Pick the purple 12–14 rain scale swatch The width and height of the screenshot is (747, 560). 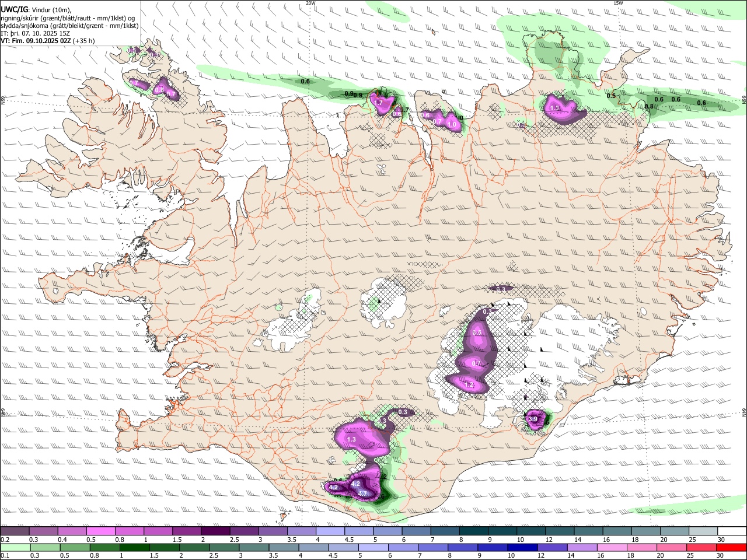(553, 547)
